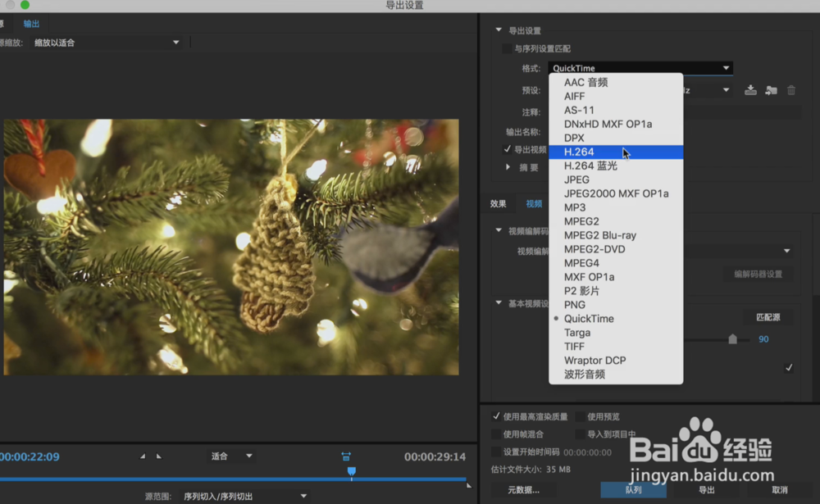Choose AAC 音频 format
Viewport: 820px width, 504px height.
pos(616,82)
